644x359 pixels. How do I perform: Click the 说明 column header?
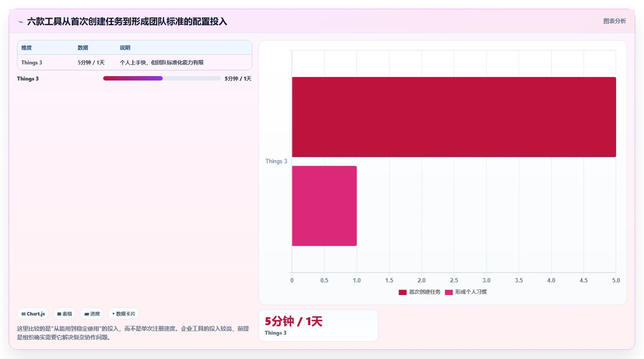(x=125, y=48)
